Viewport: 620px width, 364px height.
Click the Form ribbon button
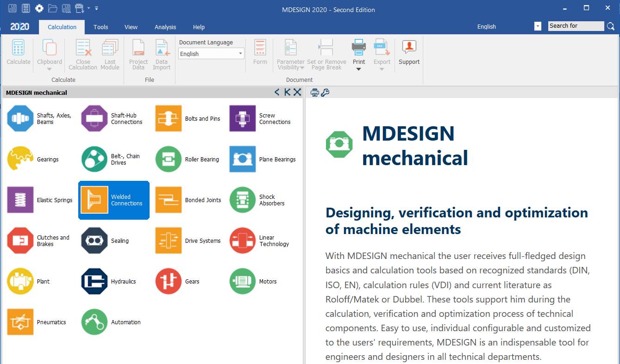[x=260, y=52]
